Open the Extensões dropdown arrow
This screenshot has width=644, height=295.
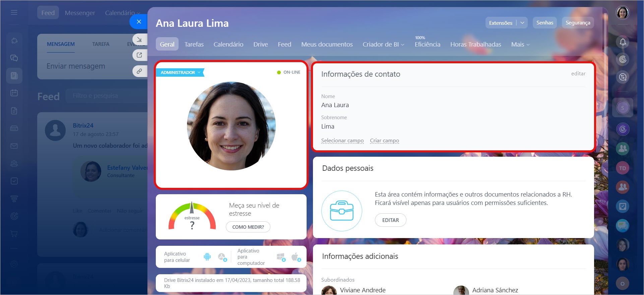pyautogui.click(x=522, y=23)
